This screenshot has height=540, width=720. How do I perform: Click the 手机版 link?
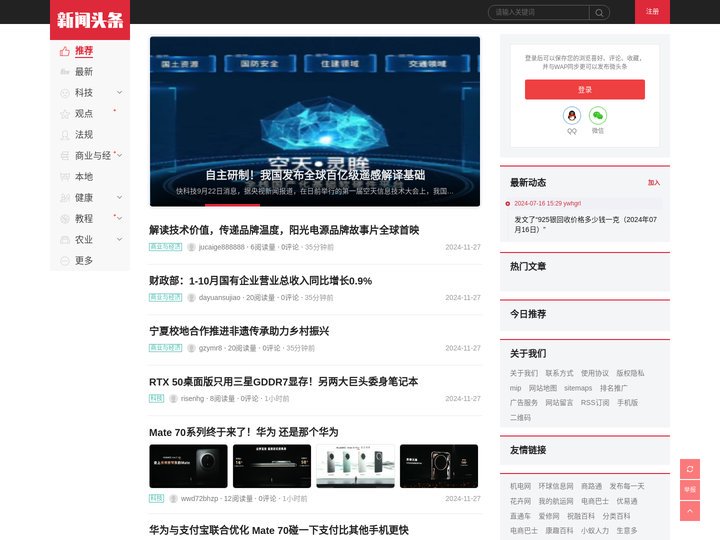click(x=627, y=403)
